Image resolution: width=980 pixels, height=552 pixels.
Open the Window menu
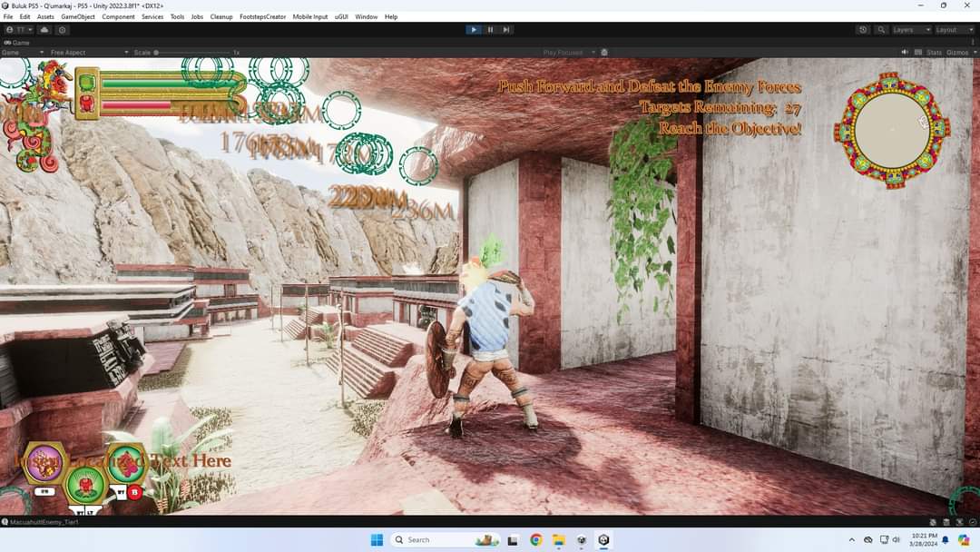[367, 17]
